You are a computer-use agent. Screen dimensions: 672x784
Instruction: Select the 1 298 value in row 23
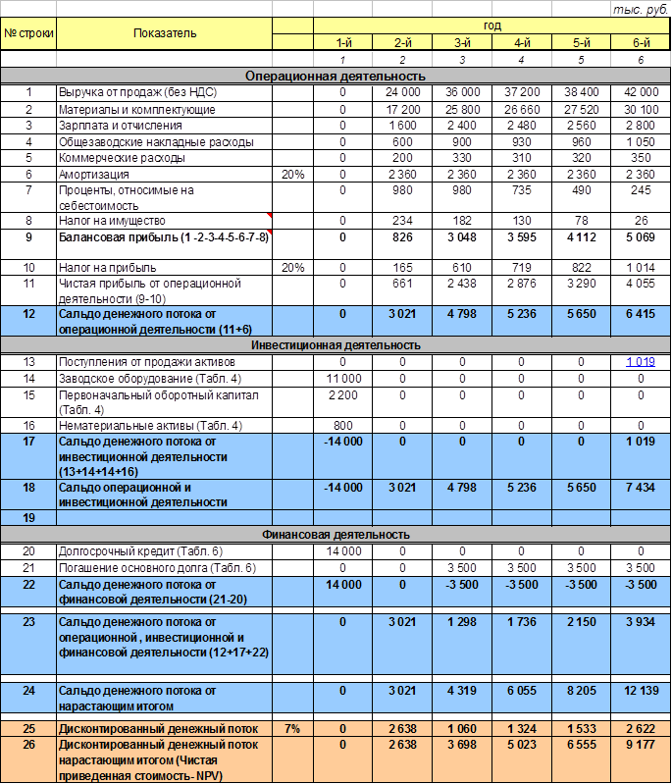(462, 622)
